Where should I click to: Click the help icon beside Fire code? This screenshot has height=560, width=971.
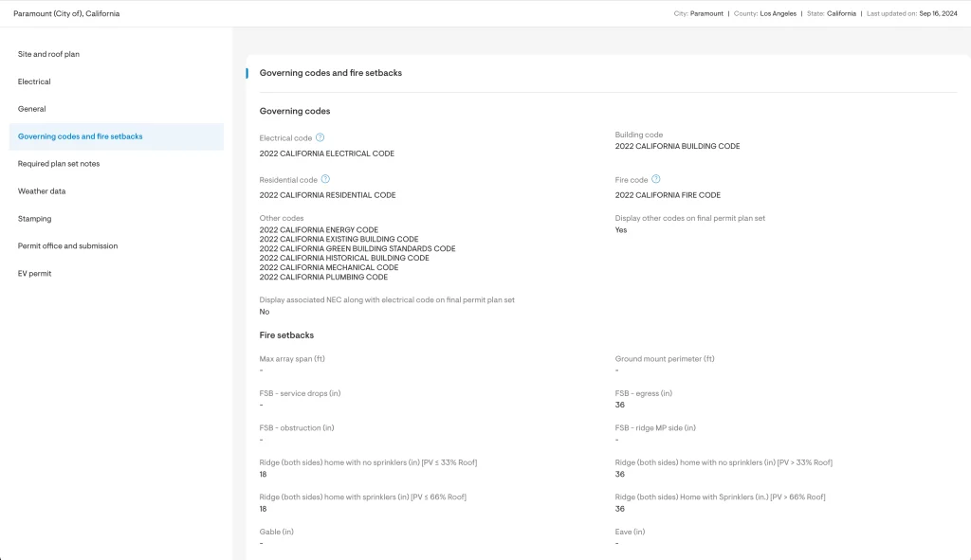click(x=656, y=179)
